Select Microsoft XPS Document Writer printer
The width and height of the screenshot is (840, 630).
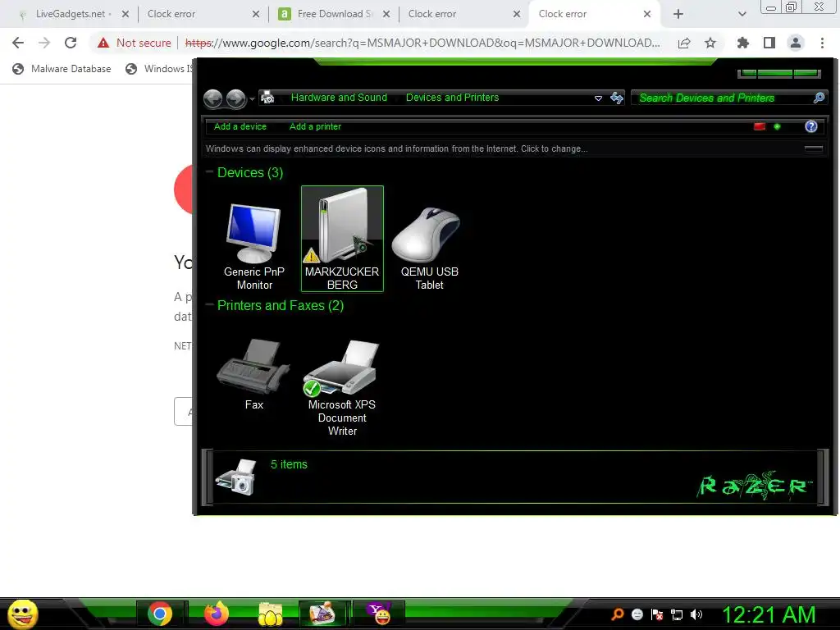click(x=342, y=387)
